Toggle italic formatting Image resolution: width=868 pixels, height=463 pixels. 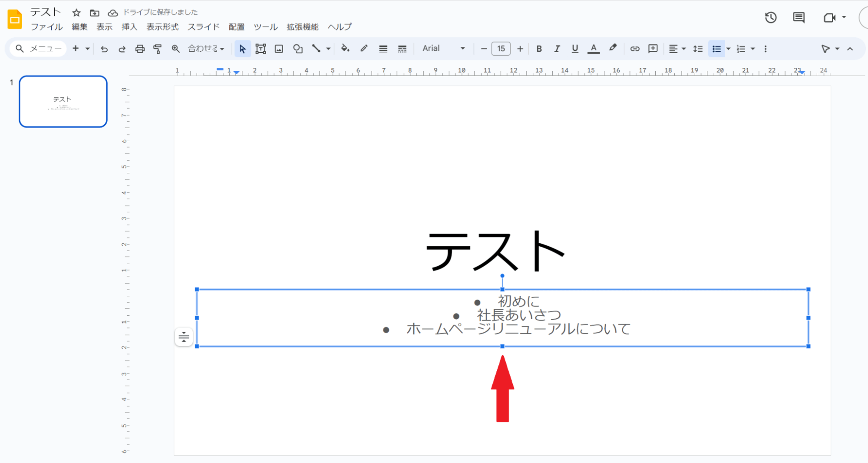557,49
